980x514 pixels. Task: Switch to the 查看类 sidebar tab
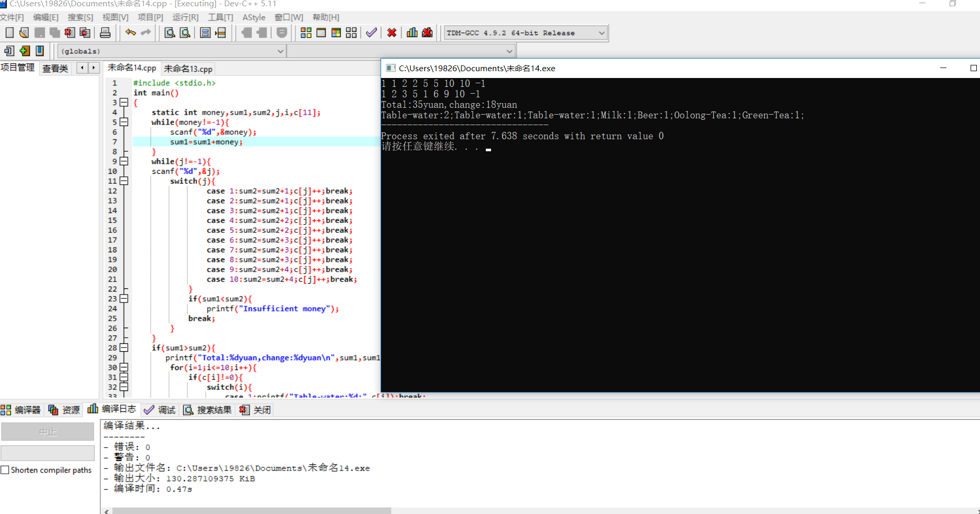(55, 68)
